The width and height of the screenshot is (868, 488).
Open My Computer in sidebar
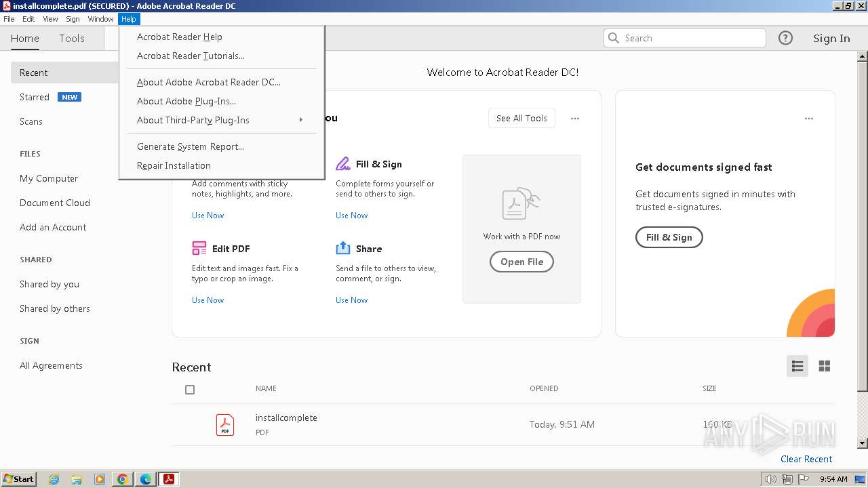click(x=49, y=178)
